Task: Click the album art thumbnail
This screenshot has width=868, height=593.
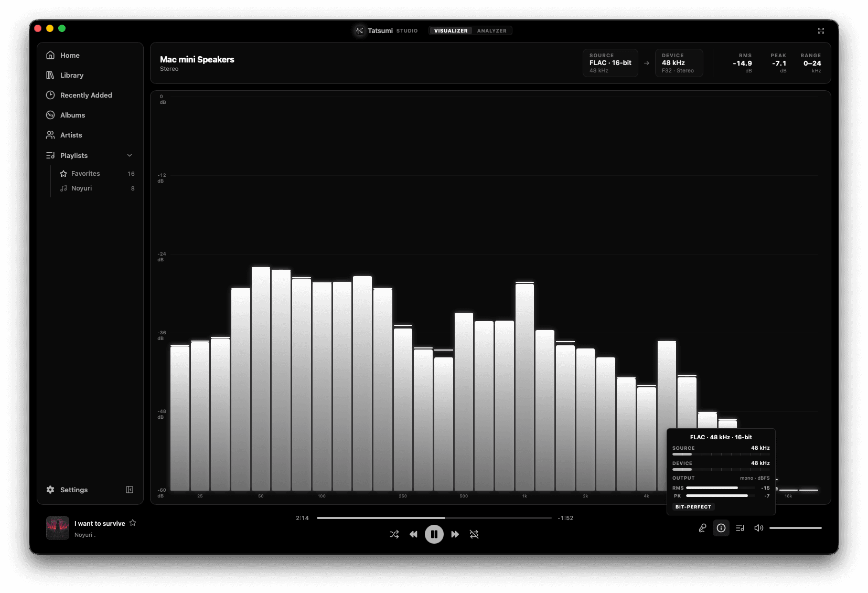Action: coord(58,528)
